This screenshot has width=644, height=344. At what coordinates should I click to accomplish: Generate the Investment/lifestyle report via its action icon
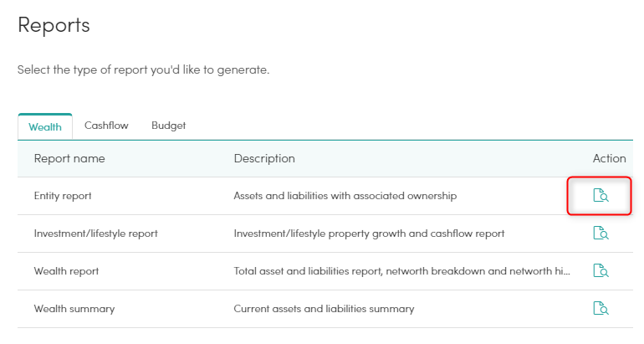click(601, 233)
